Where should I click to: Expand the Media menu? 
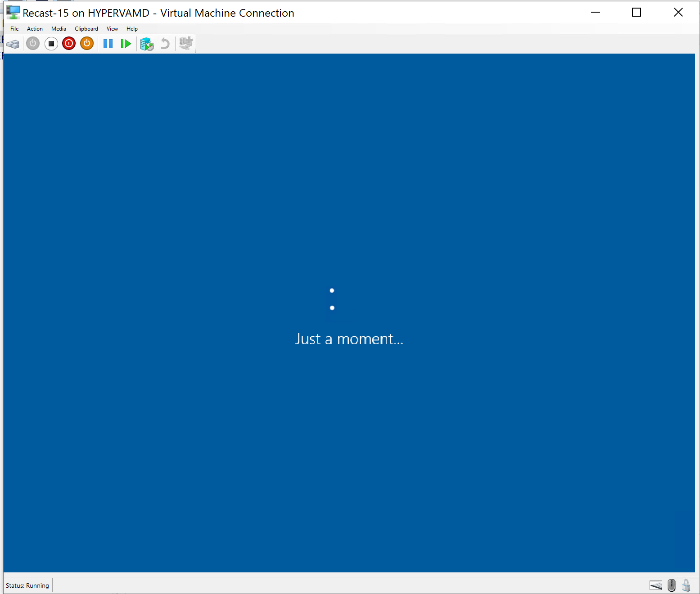pyautogui.click(x=59, y=29)
